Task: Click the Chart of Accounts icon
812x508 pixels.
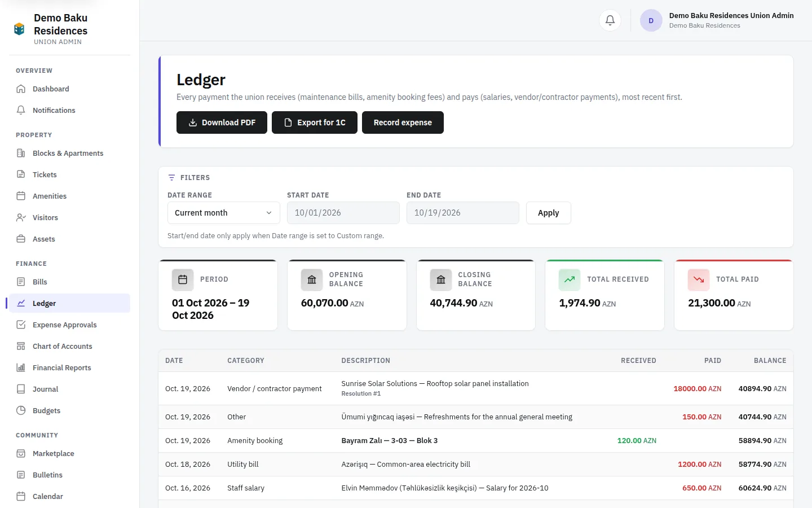Action: tap(21, 346)
